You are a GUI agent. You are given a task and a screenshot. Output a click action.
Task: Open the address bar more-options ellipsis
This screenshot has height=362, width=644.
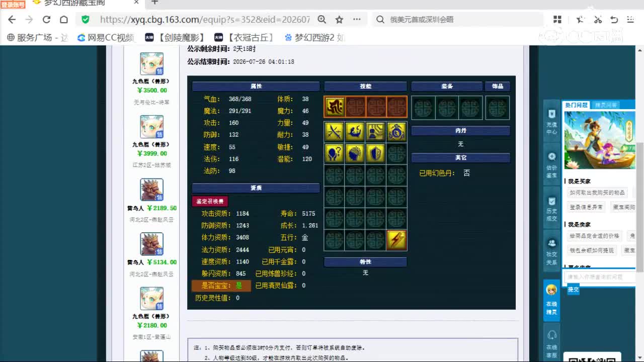357,20
